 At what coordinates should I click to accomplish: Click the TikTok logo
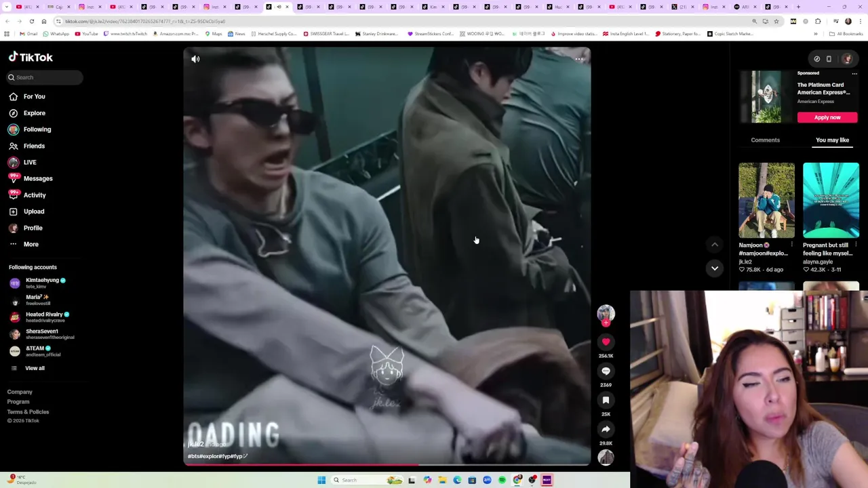click(31, 58)
